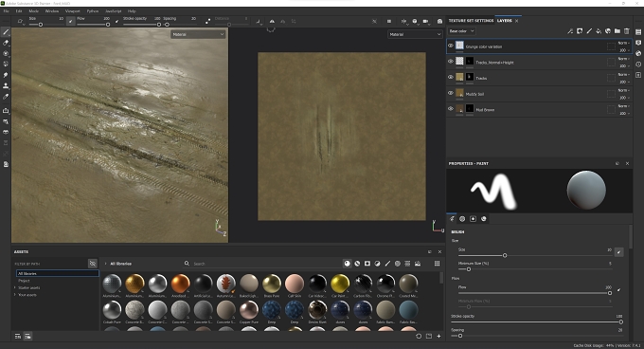Select the Eraser tool in left toolbar
Image resolution: width=644 pixels, height=349 pixels.
6,43
